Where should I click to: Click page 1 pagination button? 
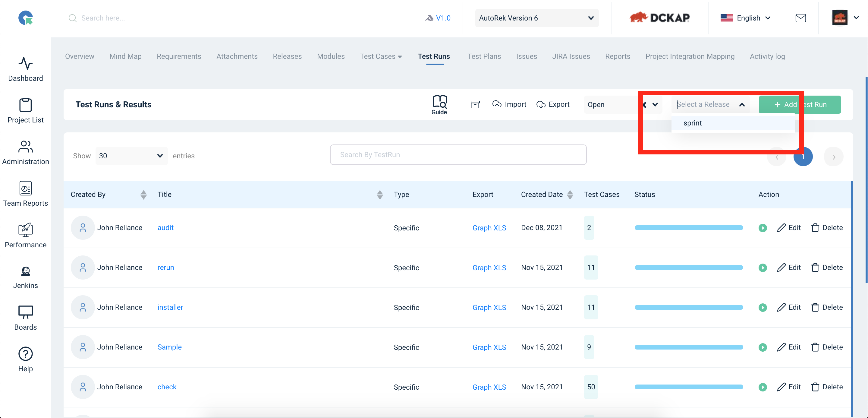click(x=803, y=157)
